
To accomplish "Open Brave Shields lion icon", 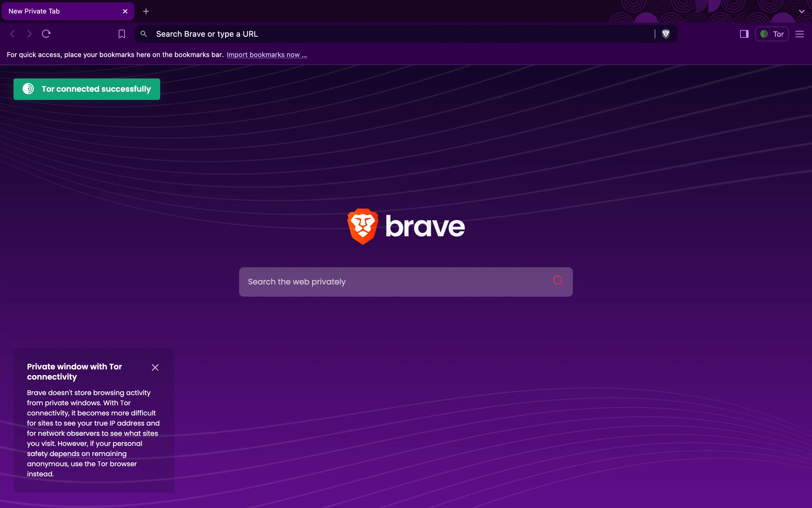I will pyautogui.click(x=666, y=34).
